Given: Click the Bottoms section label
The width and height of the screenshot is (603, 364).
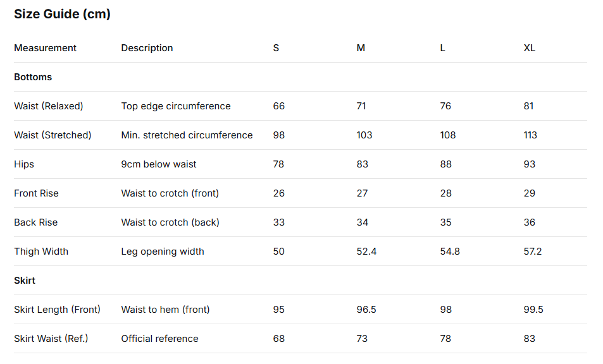Looking at the screenshot, I should point(33,77).
